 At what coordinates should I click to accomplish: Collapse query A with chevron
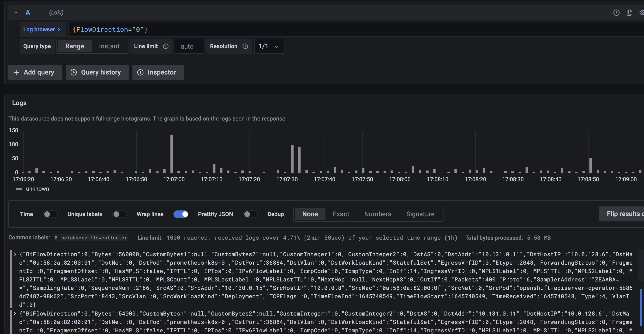(x=16, y=13)
